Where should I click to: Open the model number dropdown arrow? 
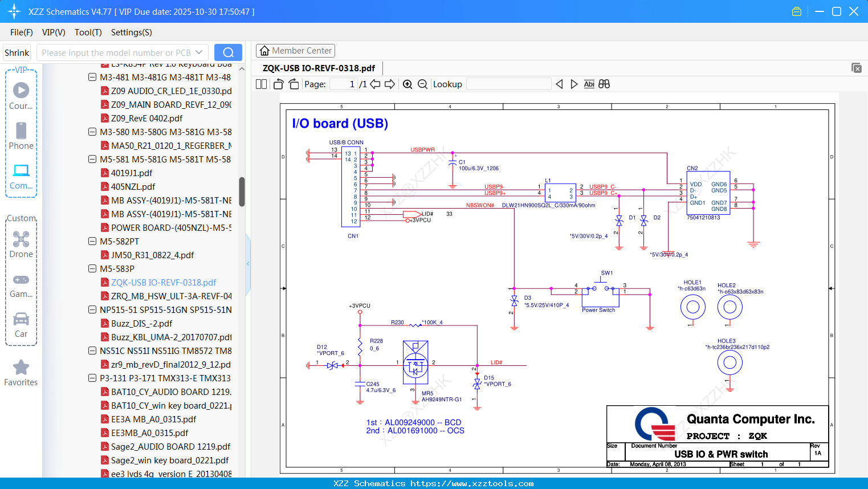[199, 52]
